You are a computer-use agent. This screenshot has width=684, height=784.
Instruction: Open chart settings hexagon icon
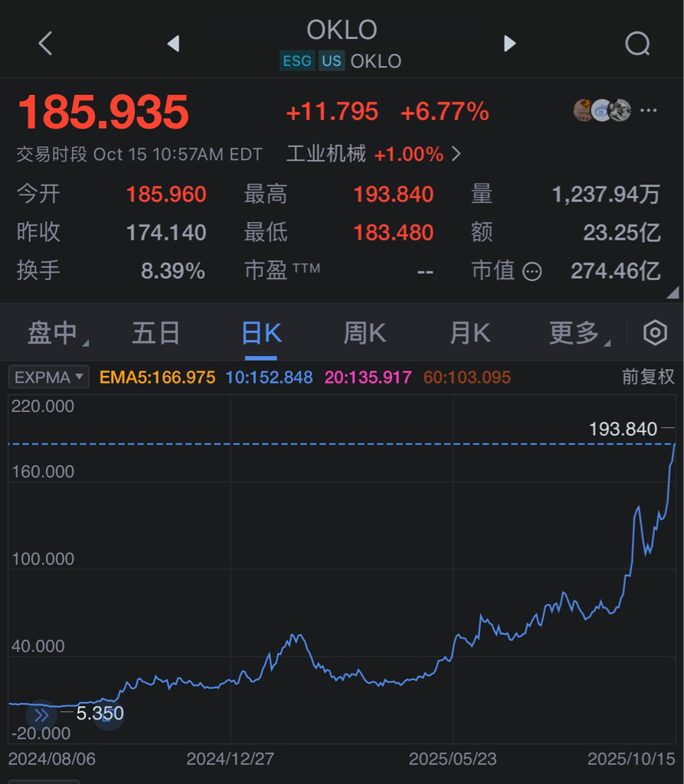point(655,332)
